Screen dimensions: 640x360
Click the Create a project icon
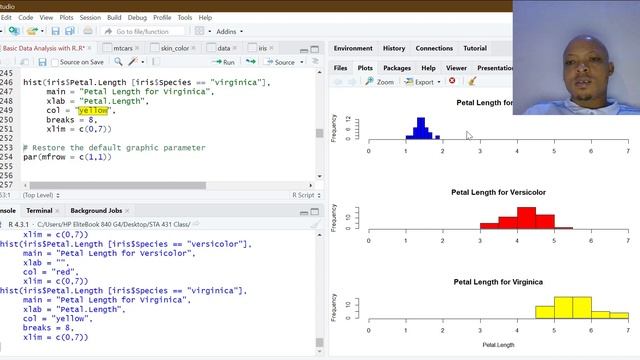click(14, 31)
